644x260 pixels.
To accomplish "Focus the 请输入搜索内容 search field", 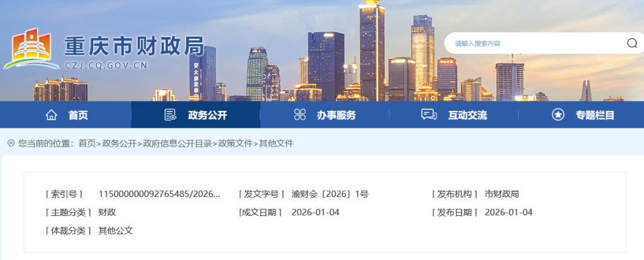I will 535,43.
